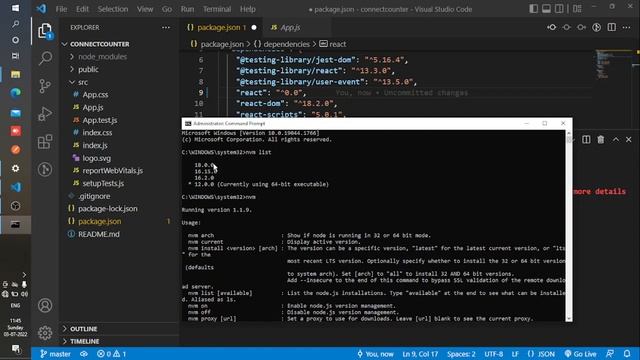This screenshot has height=360, width=640.
Task: Open the Selection menu
Action: [113, 9]
